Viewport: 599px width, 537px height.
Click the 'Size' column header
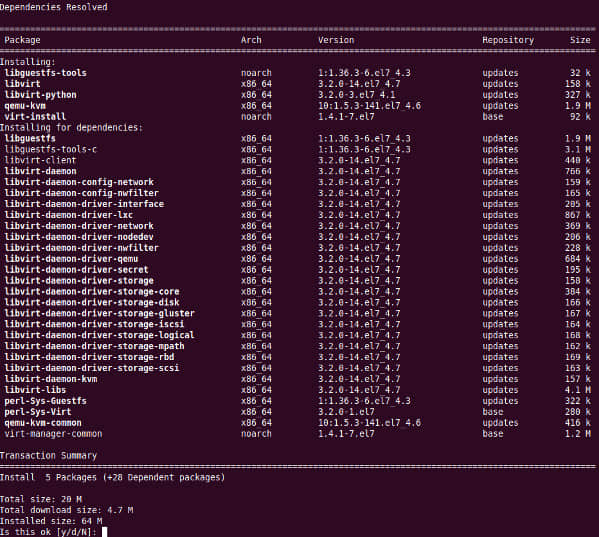(x=580, y=40)
